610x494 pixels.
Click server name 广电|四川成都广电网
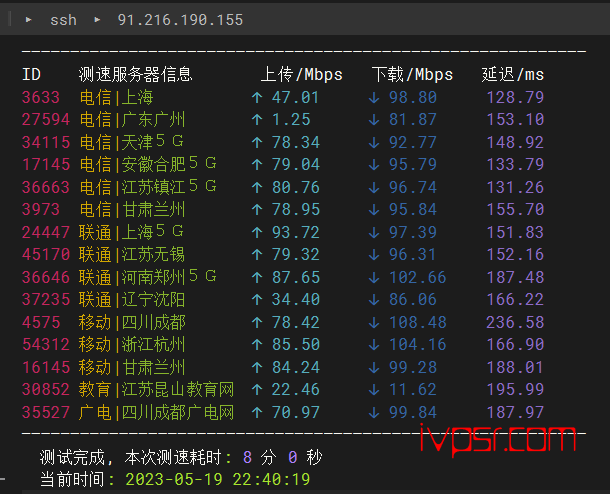pyautogui.click(x=156, y=413)
